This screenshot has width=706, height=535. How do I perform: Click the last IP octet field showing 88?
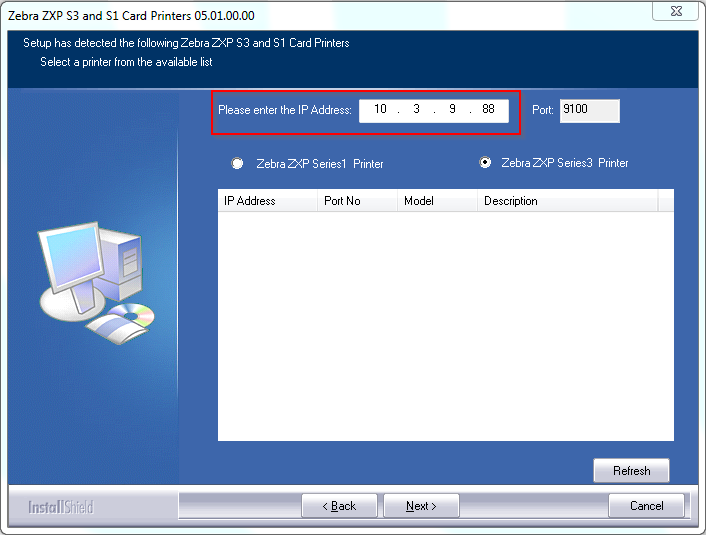click(x=489, y=109)
